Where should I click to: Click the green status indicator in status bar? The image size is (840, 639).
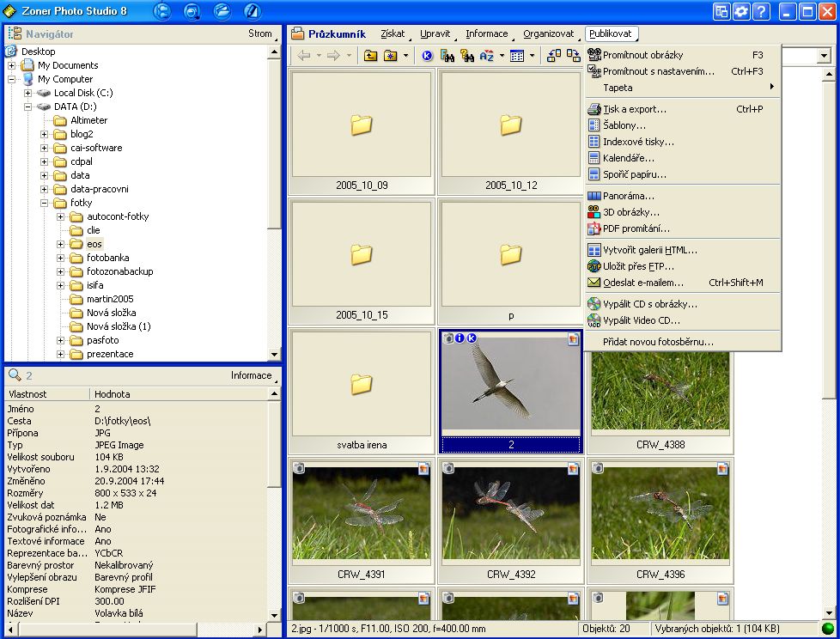click(x=828, y=629)
